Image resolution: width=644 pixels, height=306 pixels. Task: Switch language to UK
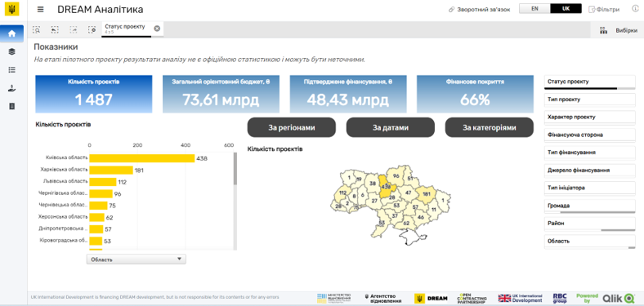point(566,9)
